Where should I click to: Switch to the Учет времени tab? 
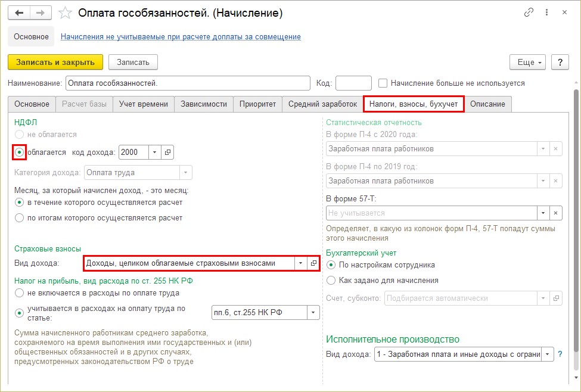(x=144, y=104)
